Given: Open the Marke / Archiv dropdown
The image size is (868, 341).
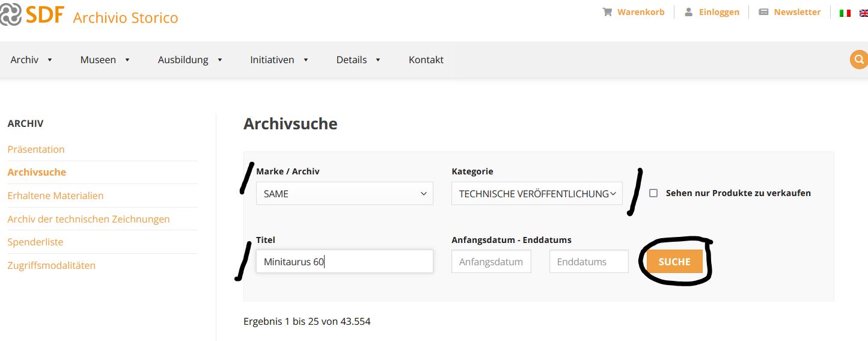Looking at the screenshot, I should (344, 194).
